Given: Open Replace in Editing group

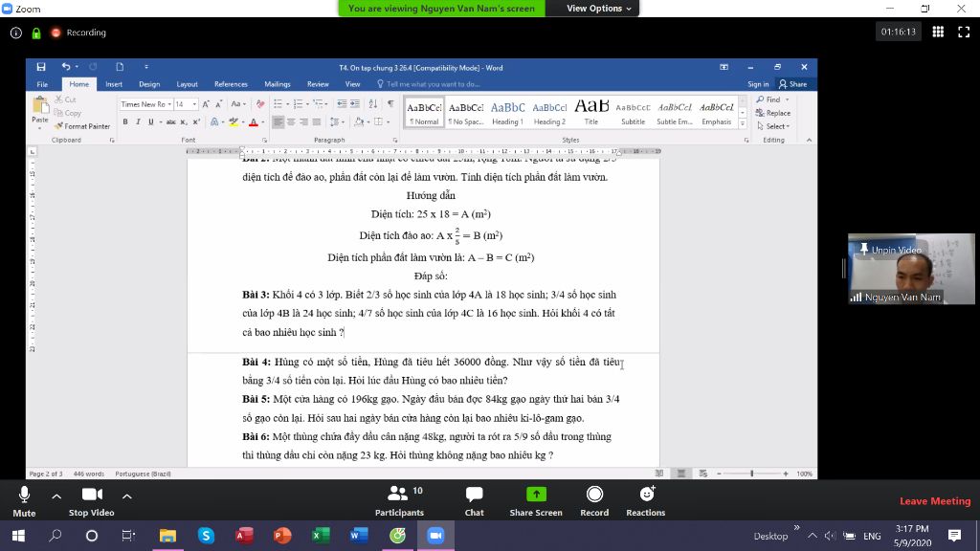Looking at the screenshot, I should point(773,113).
